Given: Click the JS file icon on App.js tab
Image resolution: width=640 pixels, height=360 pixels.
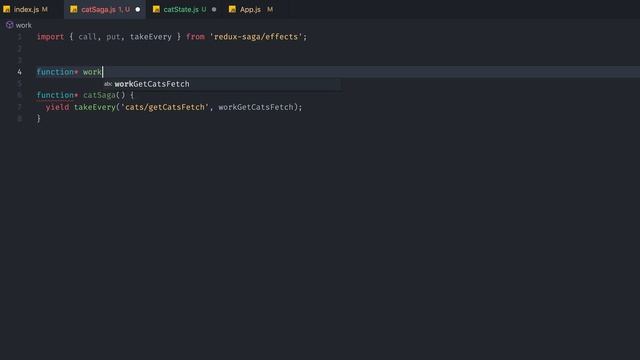Looking at the screenshot, I should click(232, 9).
